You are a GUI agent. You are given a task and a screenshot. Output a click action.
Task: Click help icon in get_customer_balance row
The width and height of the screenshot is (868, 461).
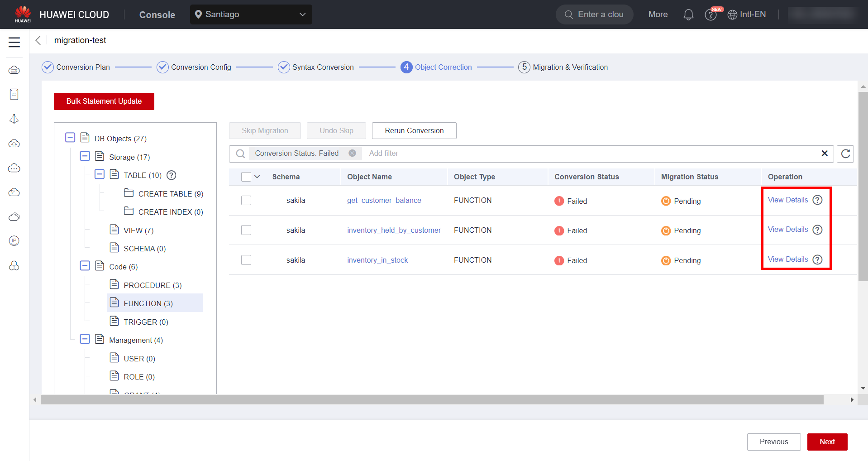[817, 200]
